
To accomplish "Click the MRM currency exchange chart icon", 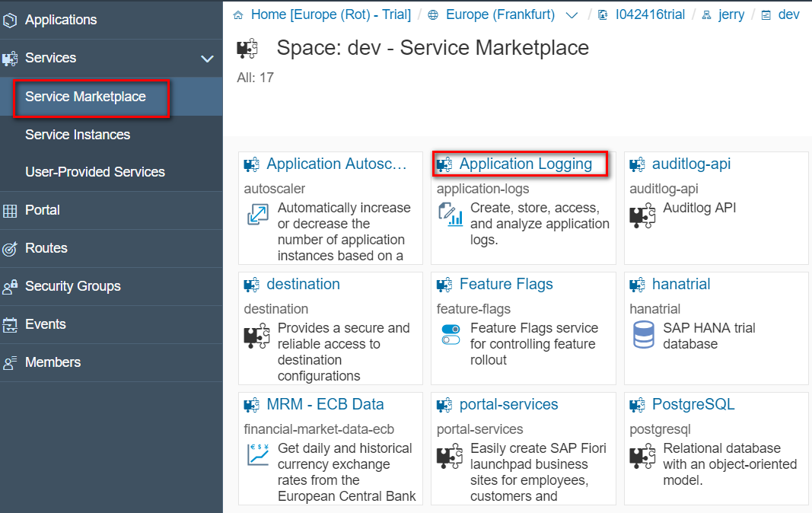I will tap(258, 455).
